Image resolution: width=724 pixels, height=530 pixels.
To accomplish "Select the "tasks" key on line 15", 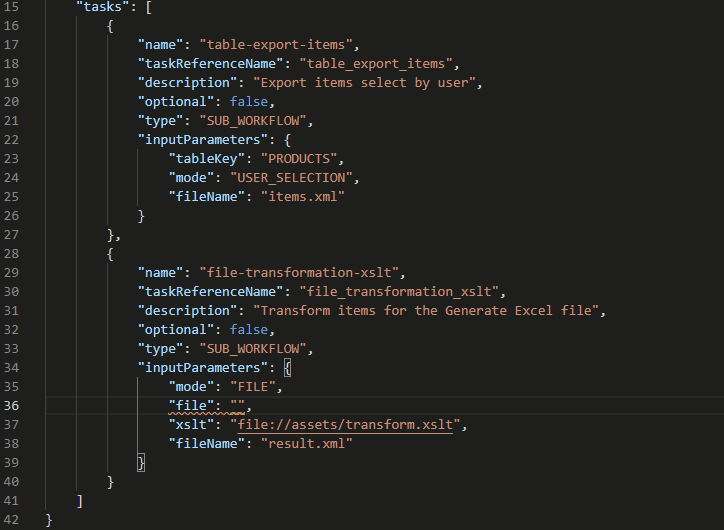I will pyautogui.click(x=103, y=6).
